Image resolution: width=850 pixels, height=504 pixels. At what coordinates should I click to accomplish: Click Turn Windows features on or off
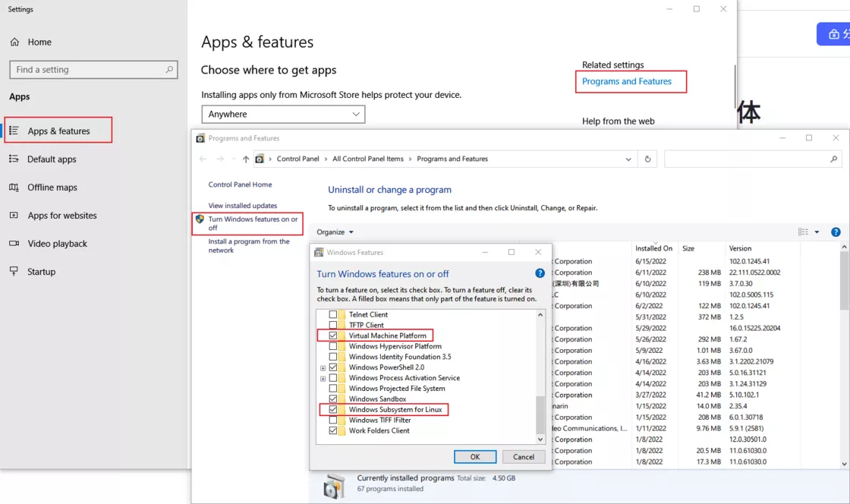tap(253, 223)
